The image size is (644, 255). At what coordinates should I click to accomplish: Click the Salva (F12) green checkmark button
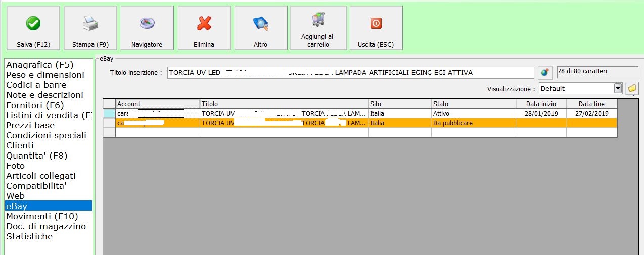pos(33,28)
